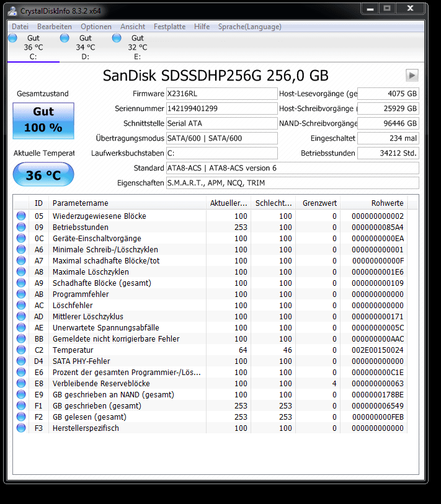This screenshot has height=504, width=441.
Task: Click status orb of Minimale Schreib-/Löschzyklen row
Action: (21, 249)
